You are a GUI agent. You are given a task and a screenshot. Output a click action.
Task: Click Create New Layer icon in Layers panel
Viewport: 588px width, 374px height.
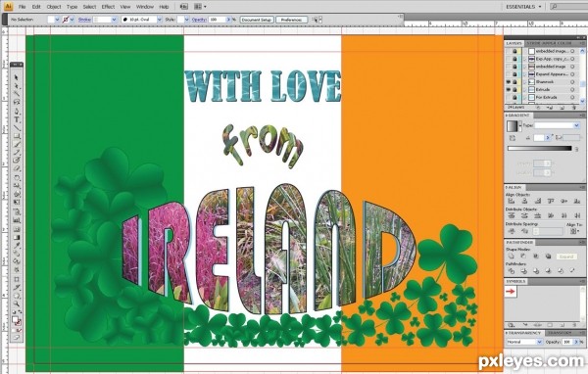tap(562, 108)
